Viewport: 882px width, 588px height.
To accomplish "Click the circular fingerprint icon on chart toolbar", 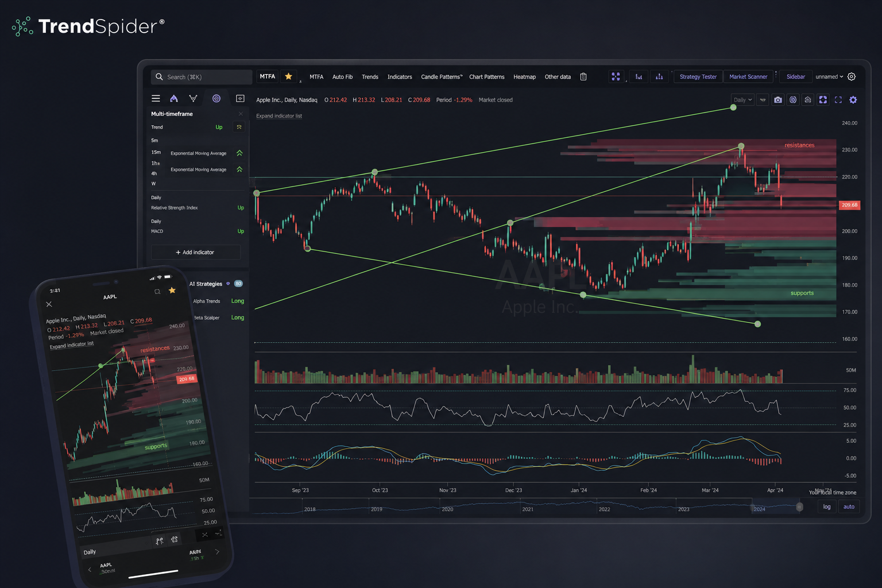I will coord(793,100).
